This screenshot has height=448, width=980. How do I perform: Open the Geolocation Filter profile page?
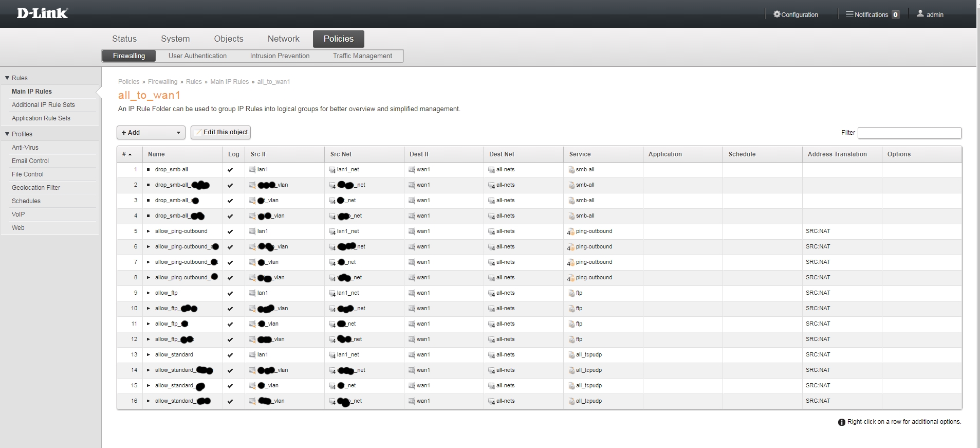pos(36,188)
